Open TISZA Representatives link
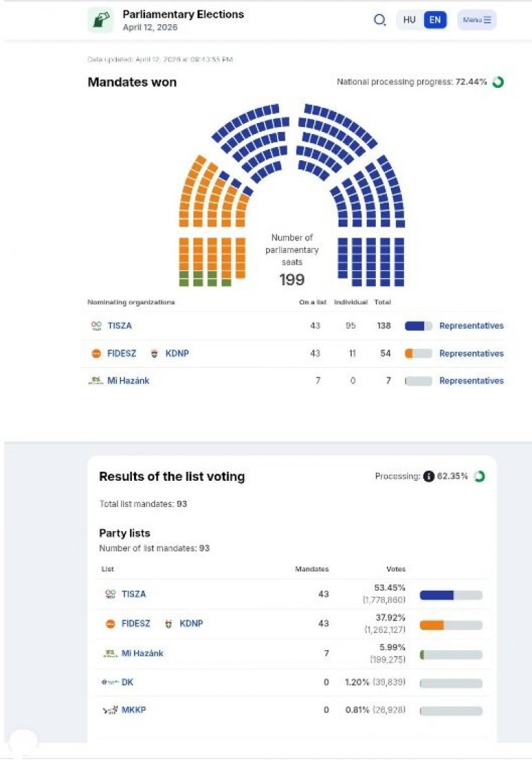Image resolution: width=532 pixels, height=760 pixels. click(x=471, y=326)
